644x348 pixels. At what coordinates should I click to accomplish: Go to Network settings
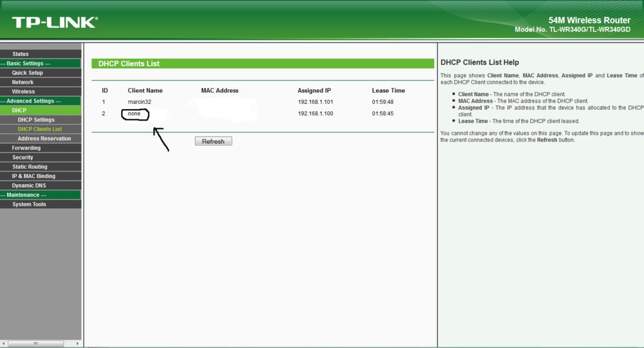23,82
